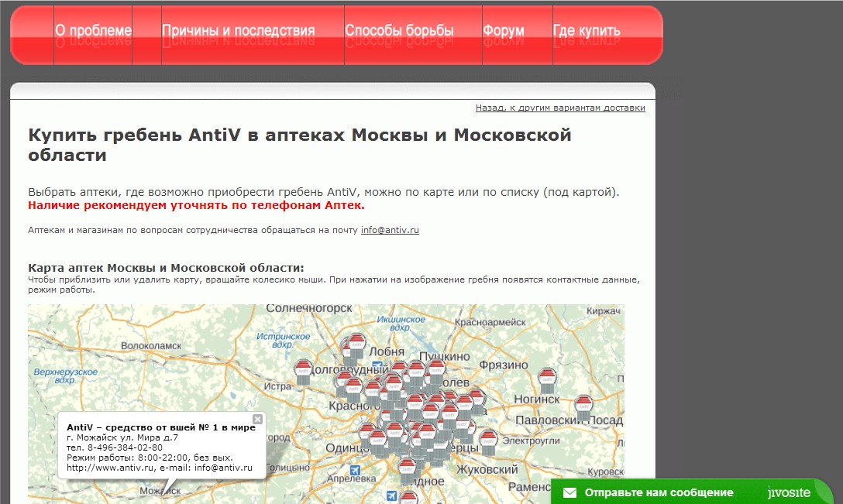The height and width of the screenshot is (504, 843).
Task: Click 'Режим работы: 8:00-22:00, без вых.' line
Action: point(150,458)
